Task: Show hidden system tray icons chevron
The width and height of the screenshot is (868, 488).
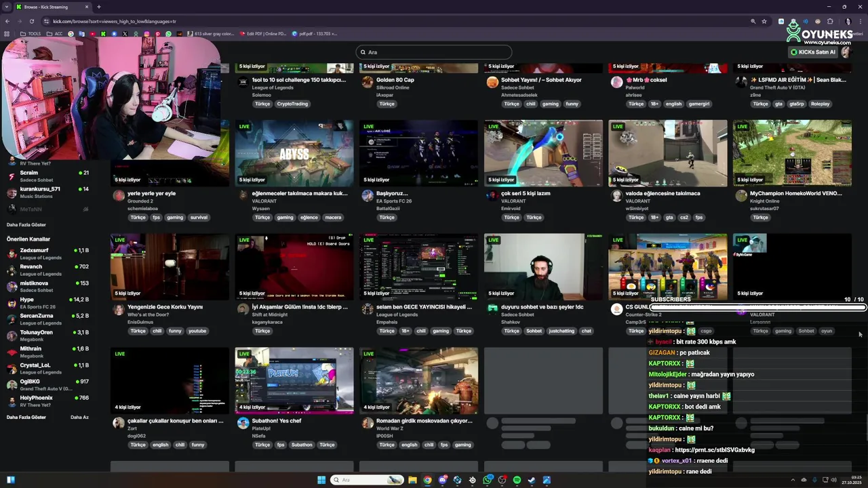Action: click(x=793, y=480)
